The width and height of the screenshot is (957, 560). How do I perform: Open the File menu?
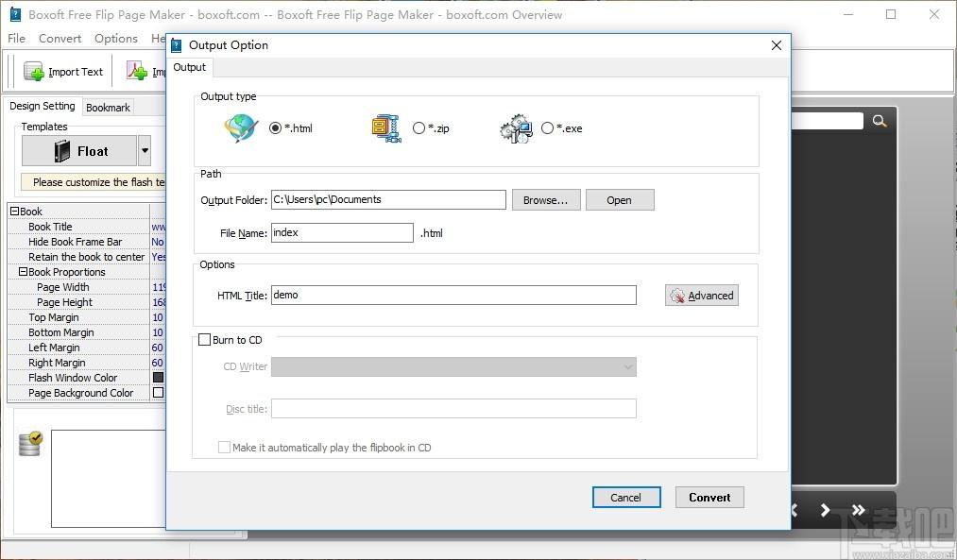tap(16, 39)
